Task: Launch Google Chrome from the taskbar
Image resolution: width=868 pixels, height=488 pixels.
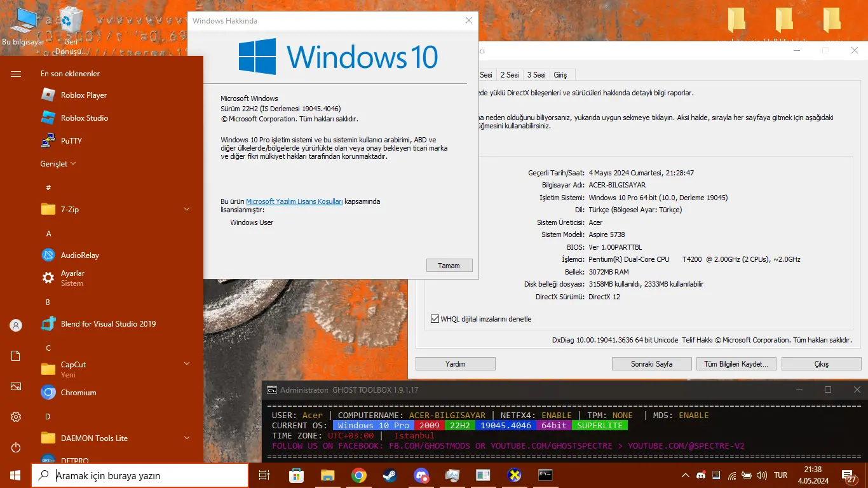Action: click(x=358, y=475)
